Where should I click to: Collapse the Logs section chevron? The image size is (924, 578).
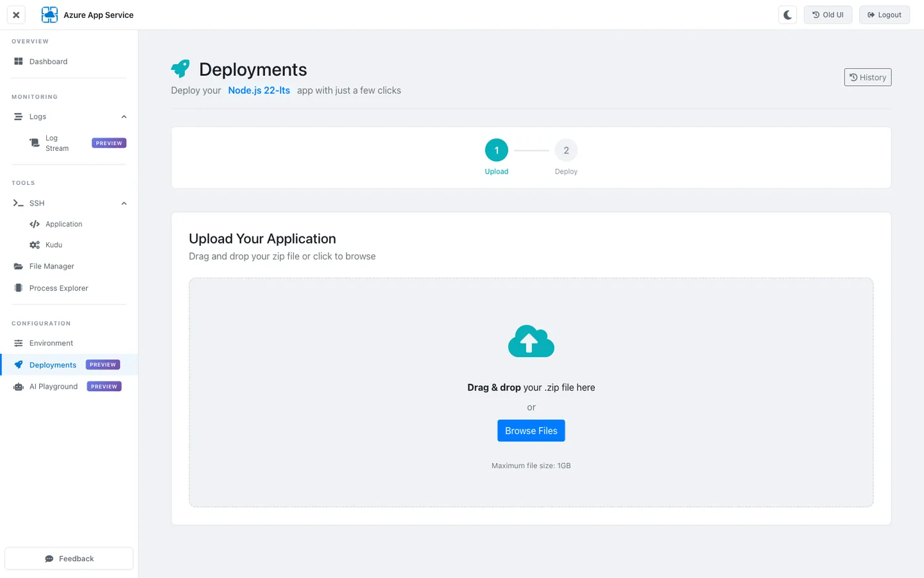point(124,117)
